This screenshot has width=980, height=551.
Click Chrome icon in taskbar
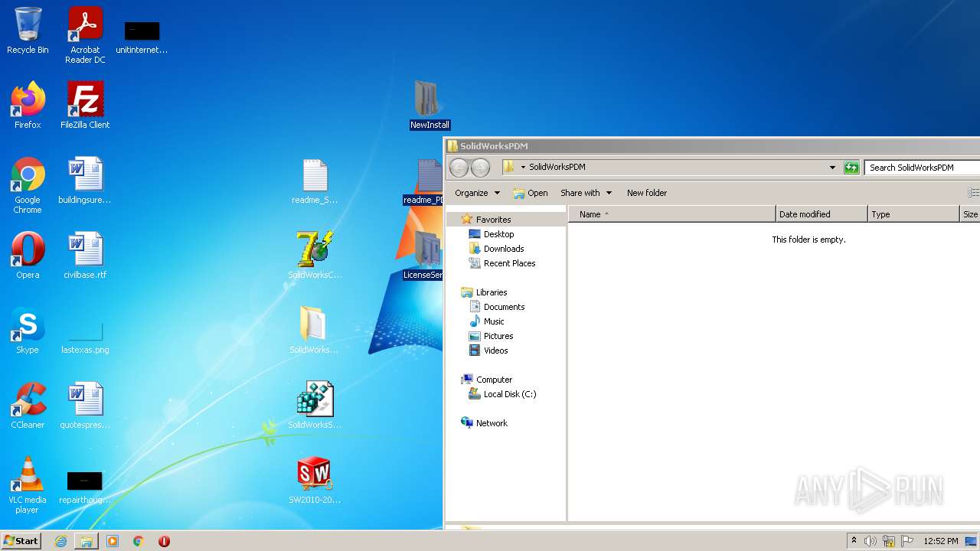pos(139,541)
